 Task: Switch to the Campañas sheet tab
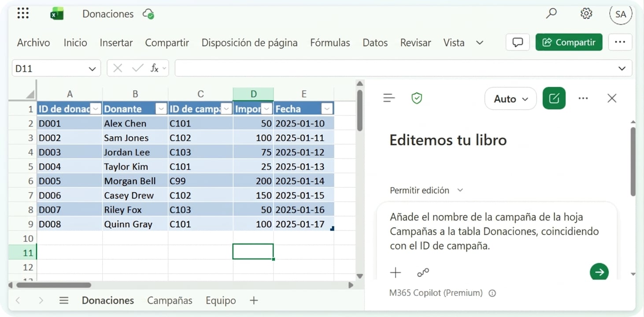(x=170, y=301)
